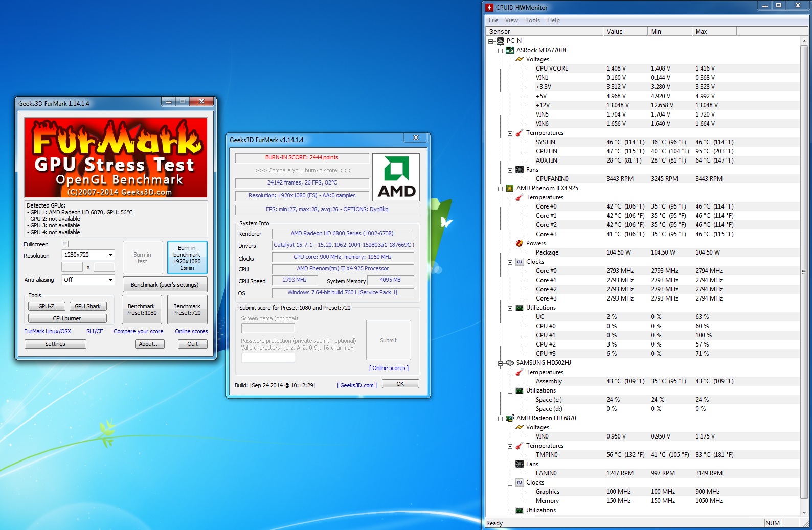Click the ASRock M3A770DE motherboard icon
Viewport: 812px width, 530px height.
click(510, 50)
